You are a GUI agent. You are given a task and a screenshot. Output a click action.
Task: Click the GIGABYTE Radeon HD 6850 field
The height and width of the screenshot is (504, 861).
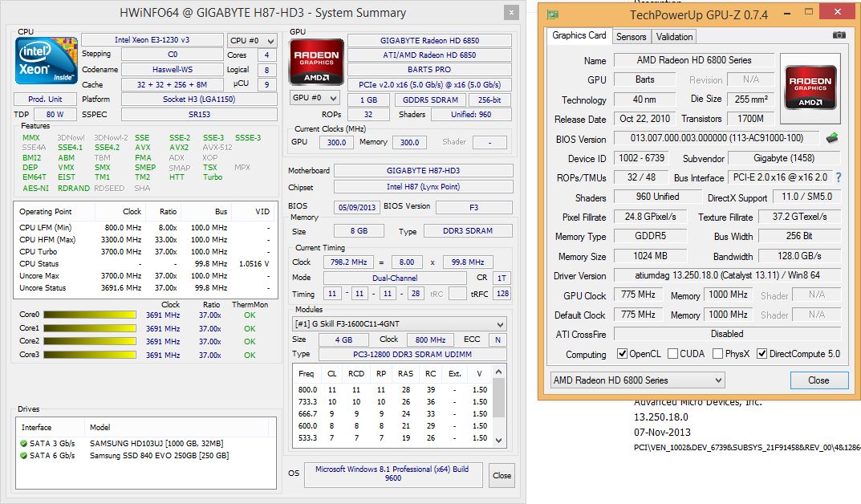click(429, 41)
